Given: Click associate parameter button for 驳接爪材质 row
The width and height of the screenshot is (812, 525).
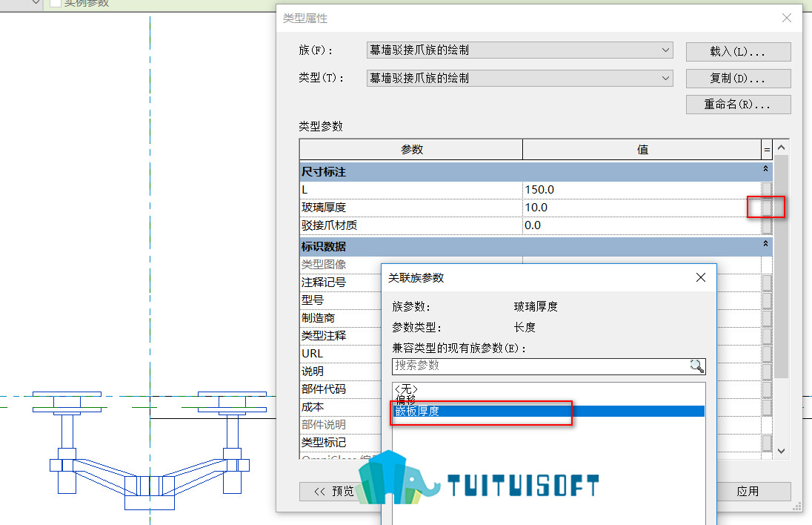Looking at the screenshot, I should pyautogui.click(x=766, y=225).
